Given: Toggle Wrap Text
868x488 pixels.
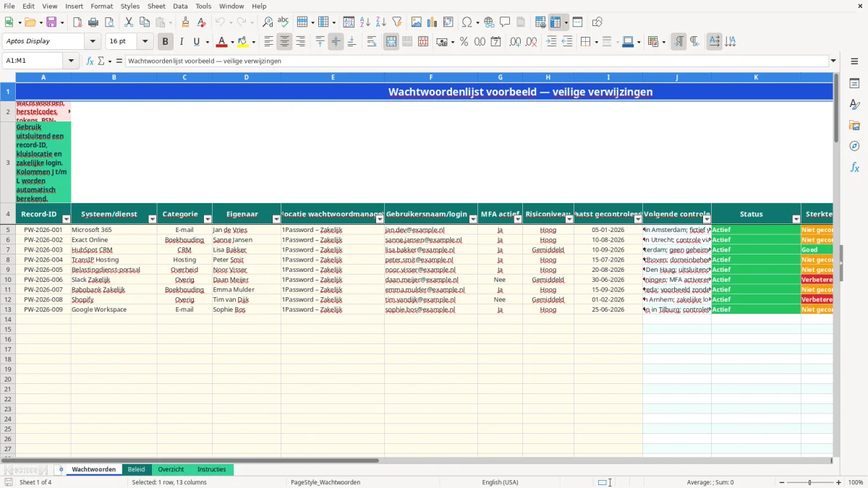Looking at the screenshot, I should [x=372, y=42].
